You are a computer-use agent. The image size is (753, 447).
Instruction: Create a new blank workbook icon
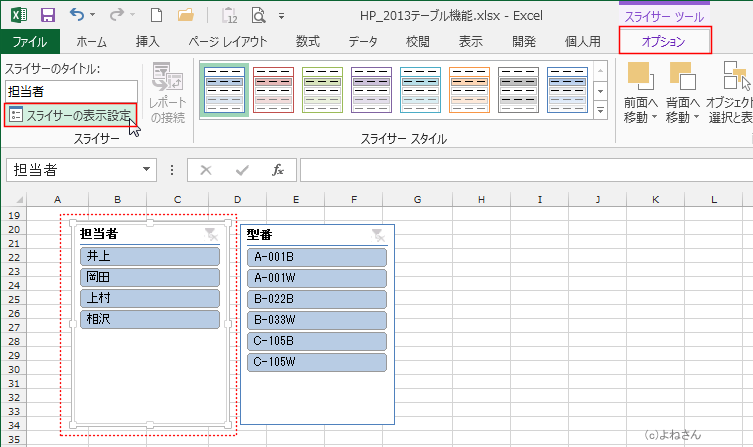tap(157, 15)
